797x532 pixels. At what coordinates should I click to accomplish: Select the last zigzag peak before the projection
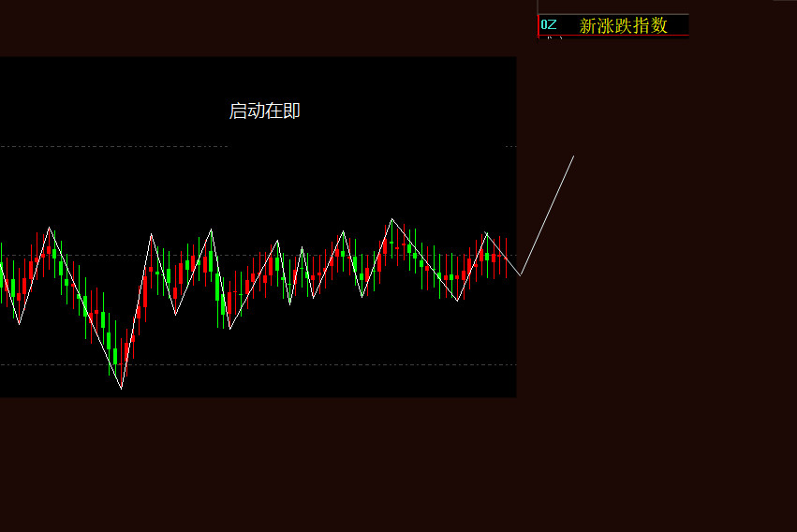(x=486, y=232)
